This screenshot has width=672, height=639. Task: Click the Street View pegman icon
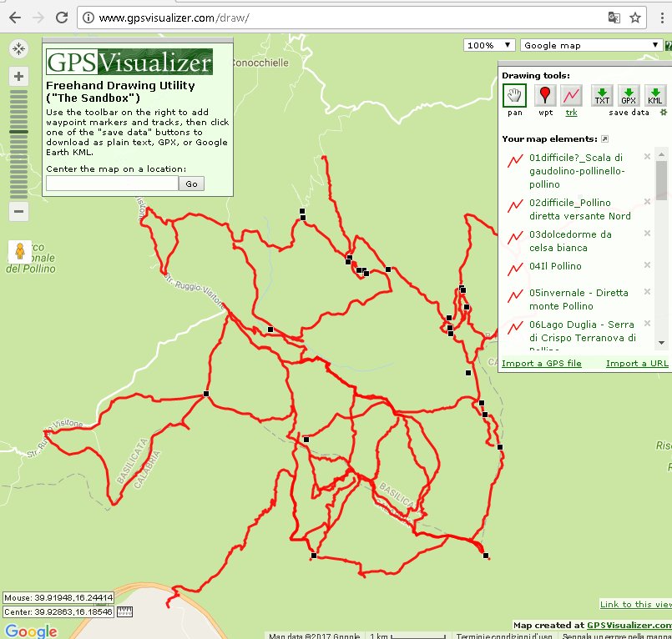pos(18,251)
